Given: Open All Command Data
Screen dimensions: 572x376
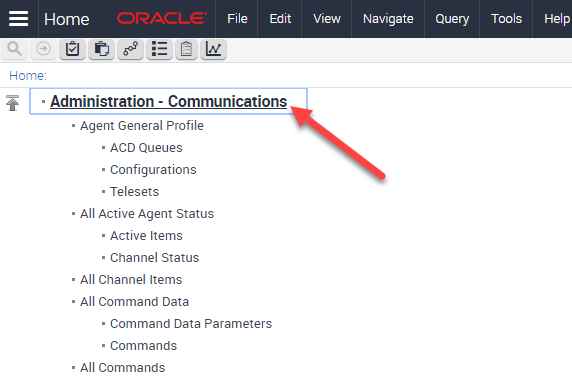Looking at the screenshot, I should click(x=135, y=302).
